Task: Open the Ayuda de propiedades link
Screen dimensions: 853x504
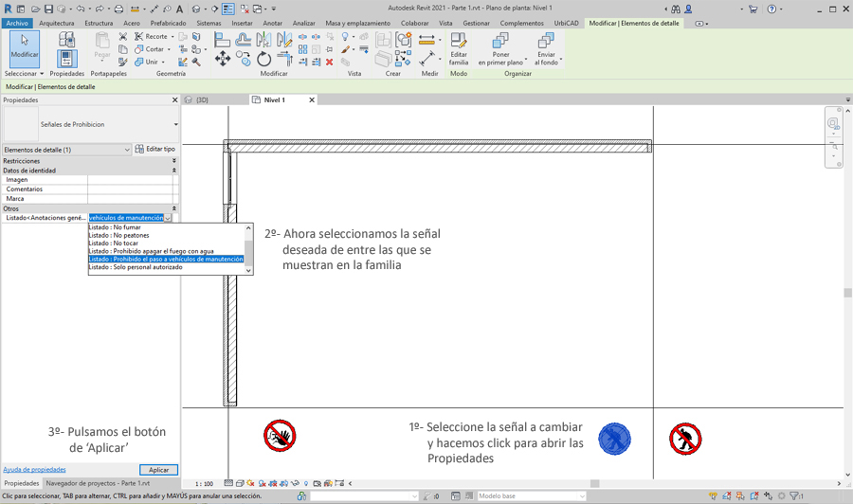Action: coord(34,470)
